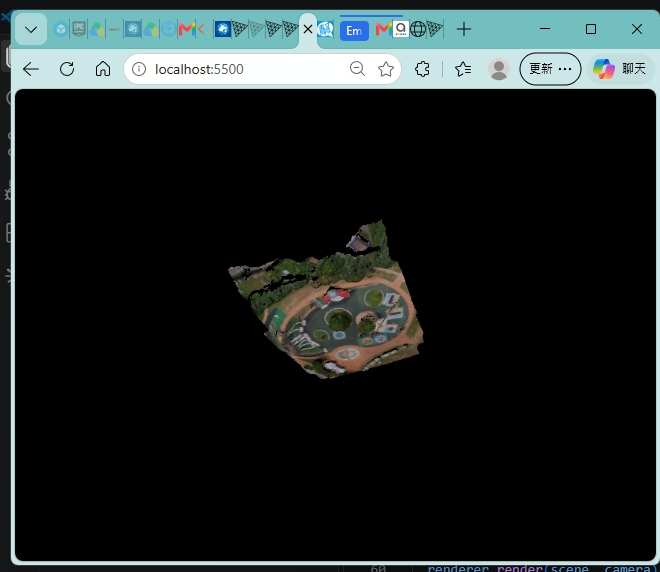This screenshot has width=660, height=572.
Task: Minimize the browser window
Action: pos(545,29)
